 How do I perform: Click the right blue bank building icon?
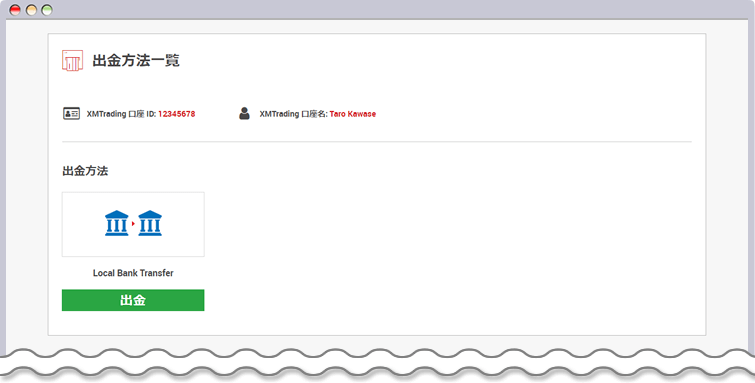tap(150, 223)
